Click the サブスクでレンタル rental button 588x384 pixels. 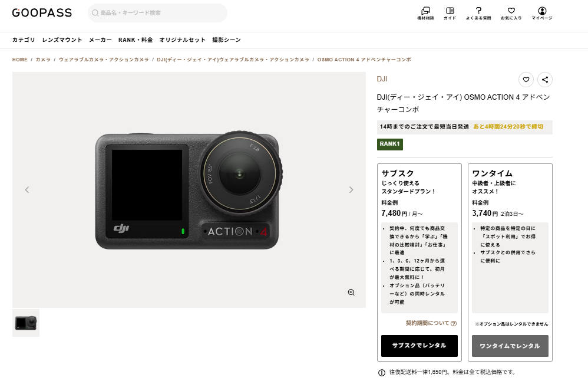pyautogui.click(x=419, y=346)
